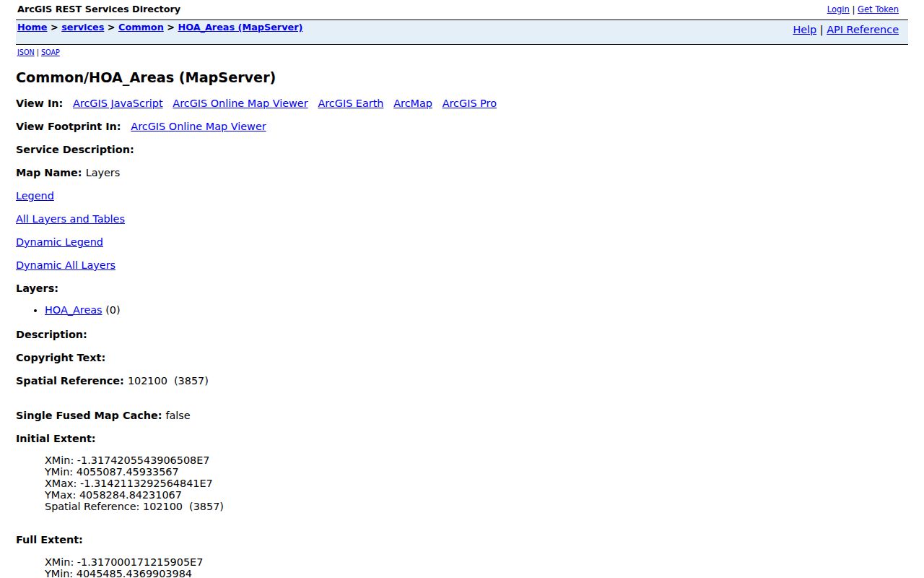Image resolution: width=924 pixels, height=578 pixels.
Task: Click the Initial Extent YMax value 4058284.84231067
Action: [131, 495]
